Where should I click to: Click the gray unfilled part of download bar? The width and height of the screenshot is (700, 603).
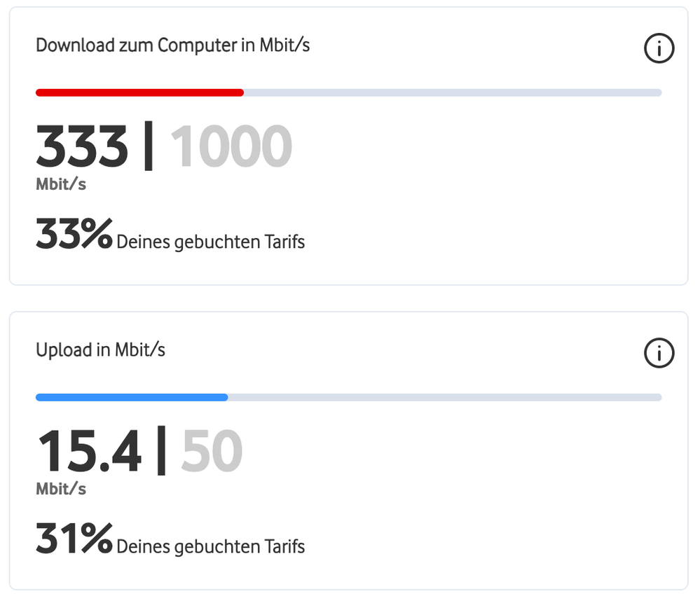click(452, 92)
